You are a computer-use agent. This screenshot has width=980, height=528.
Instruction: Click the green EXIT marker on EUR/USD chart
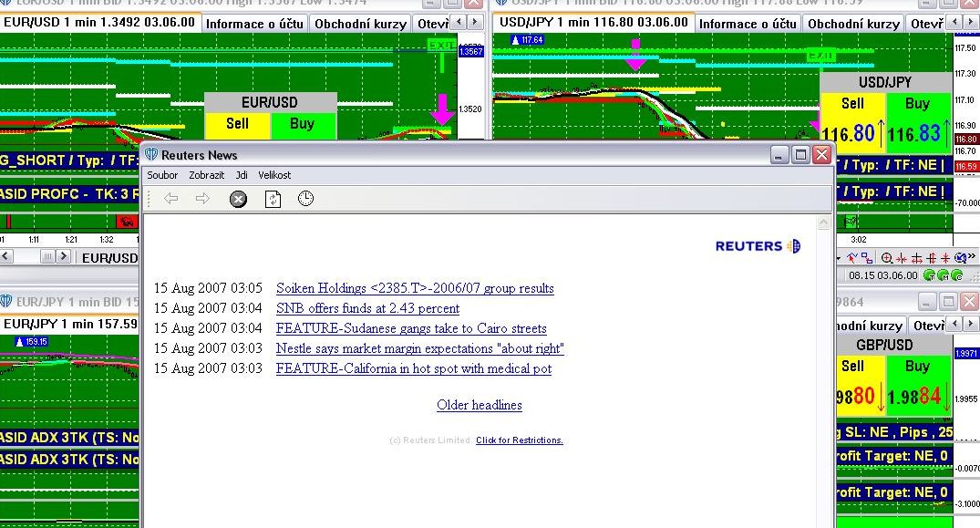coord(442,45)
